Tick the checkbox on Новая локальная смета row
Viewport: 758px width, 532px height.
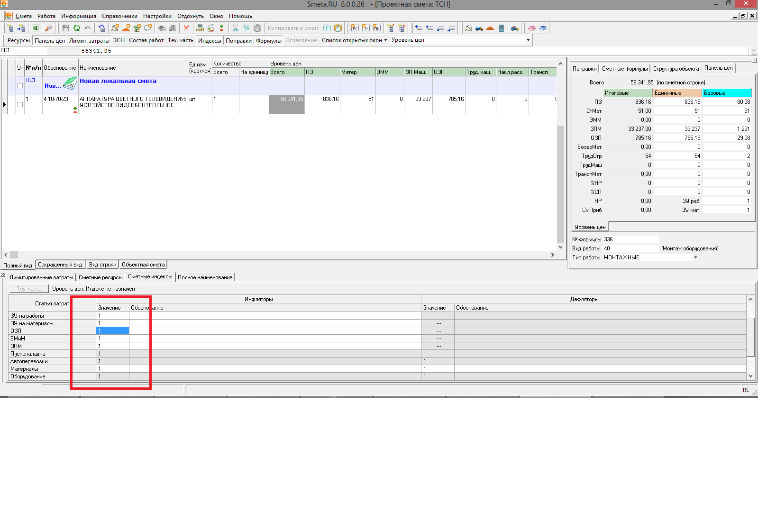20,86
